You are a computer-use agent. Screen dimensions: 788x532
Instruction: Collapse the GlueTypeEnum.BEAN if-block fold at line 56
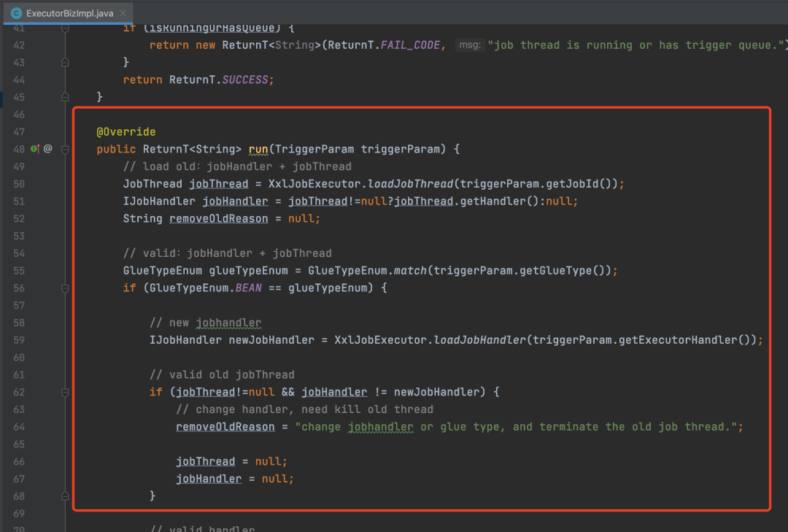[x=66, y=288]
